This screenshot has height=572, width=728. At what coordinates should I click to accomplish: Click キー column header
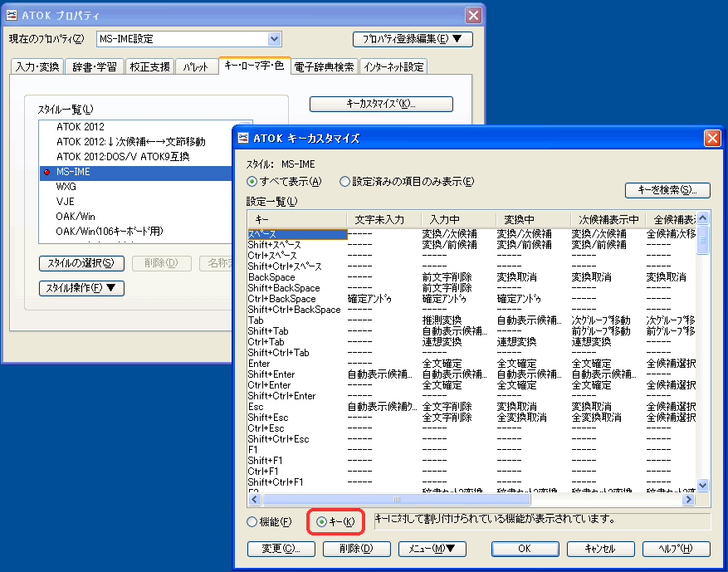(297, 219)
